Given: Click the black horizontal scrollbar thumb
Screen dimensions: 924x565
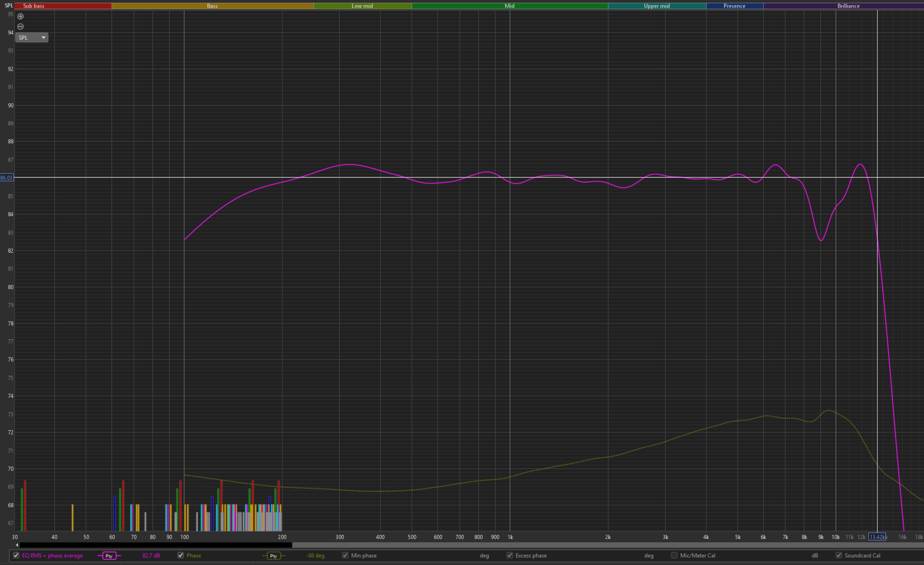Looking at the screenshot, I should tap(155, 545).
